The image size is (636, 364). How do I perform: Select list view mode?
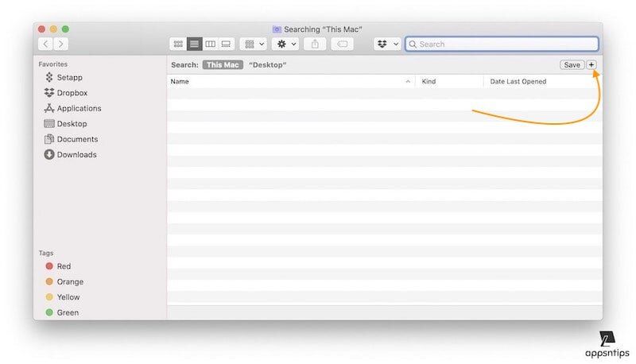(x=194, y=45)
